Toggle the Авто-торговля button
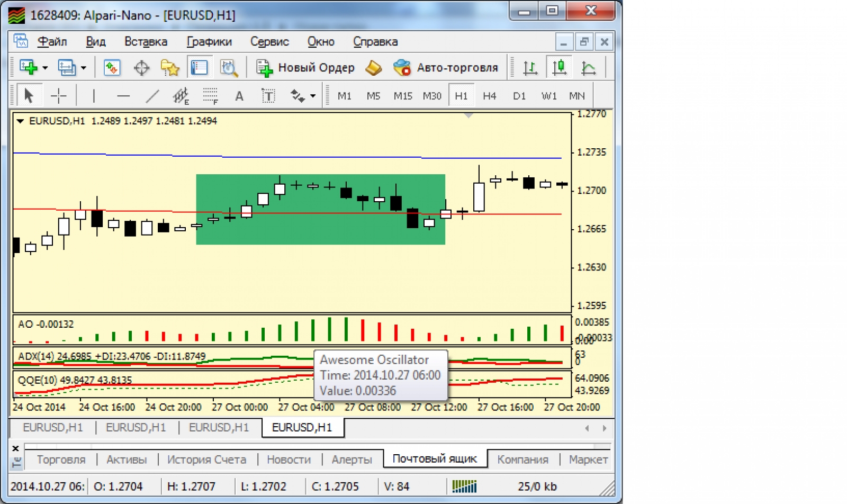This screenshot has height=504, width=847. point(446,68)
